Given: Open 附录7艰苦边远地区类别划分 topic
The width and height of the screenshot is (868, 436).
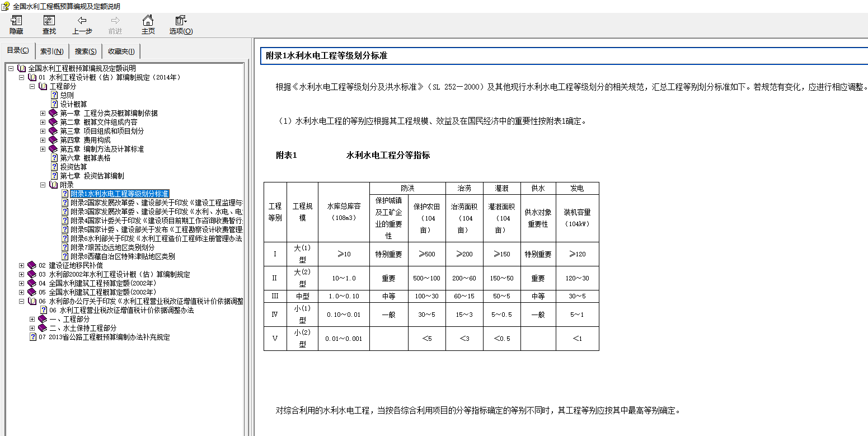Looking at the screenshot, I should (112, 247).
